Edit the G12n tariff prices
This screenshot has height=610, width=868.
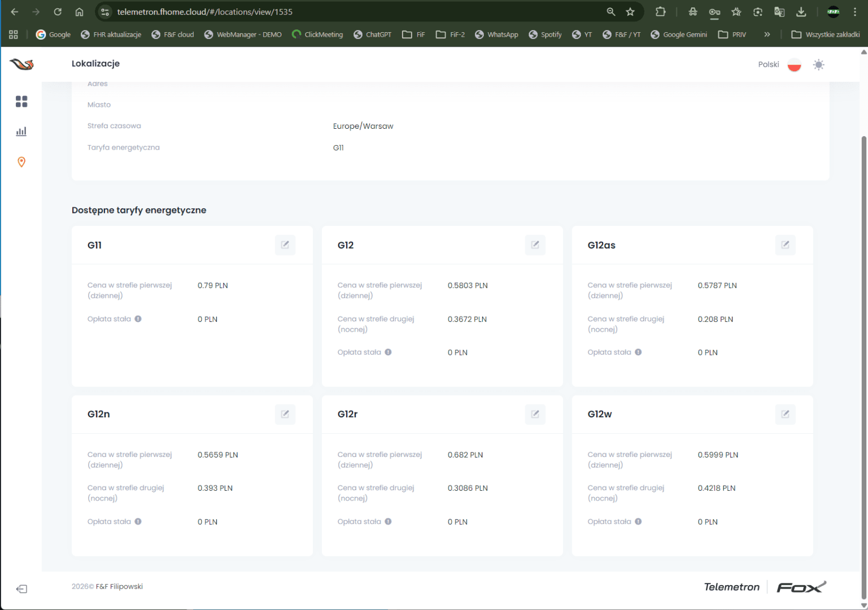[x=285, y=414]
